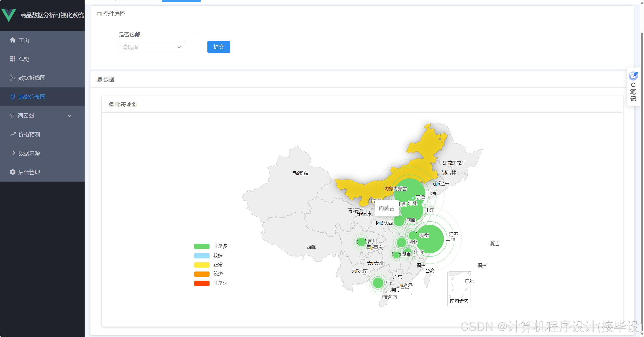Open the 是否包邮 请选择 dropdown

(x=152, y=47)
